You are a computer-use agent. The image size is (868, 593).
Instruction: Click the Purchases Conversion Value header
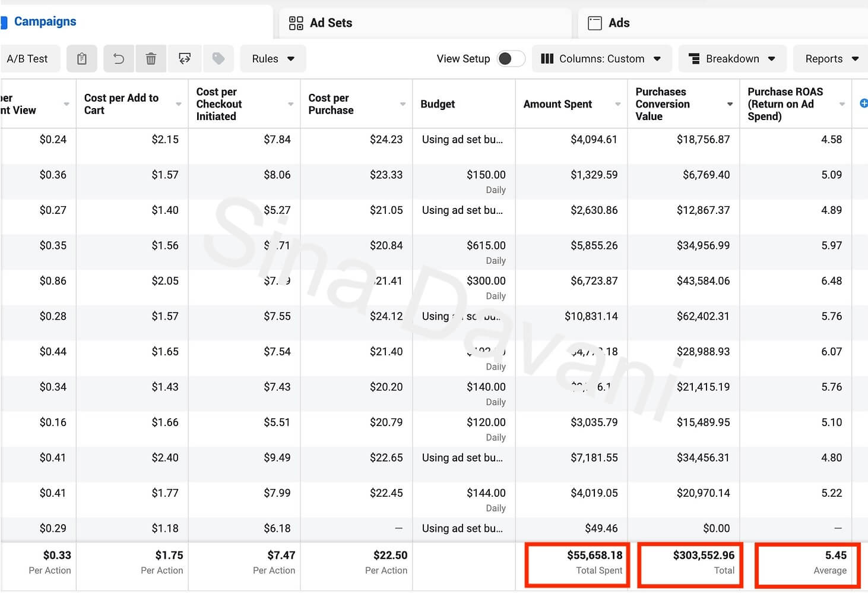(663, 104)
